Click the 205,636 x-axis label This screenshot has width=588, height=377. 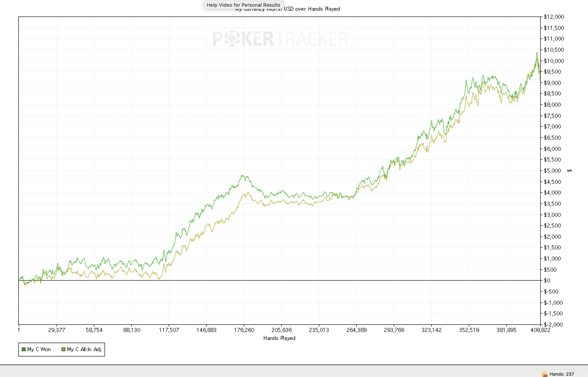(x=281, y=330)
